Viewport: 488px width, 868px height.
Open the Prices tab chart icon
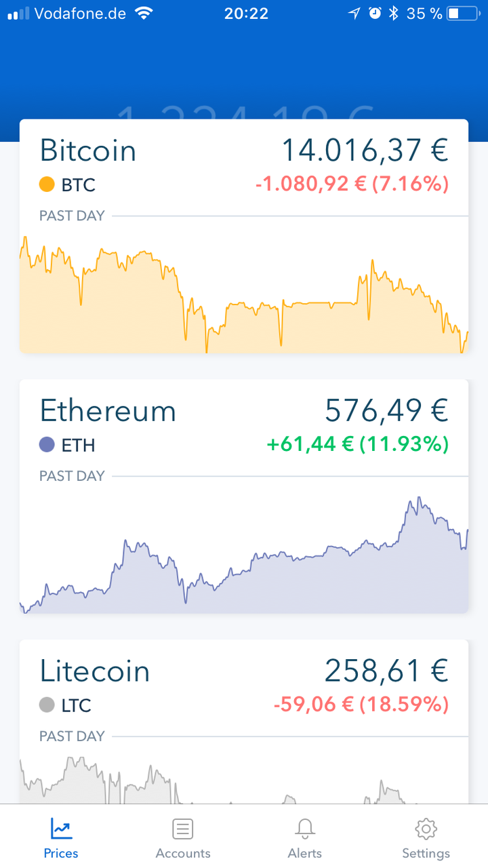click(x=61, y=828)
